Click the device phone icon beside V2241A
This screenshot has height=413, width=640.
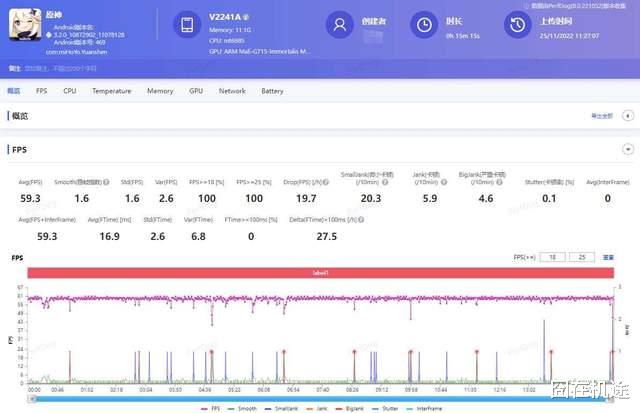click(x=187, y=24)
